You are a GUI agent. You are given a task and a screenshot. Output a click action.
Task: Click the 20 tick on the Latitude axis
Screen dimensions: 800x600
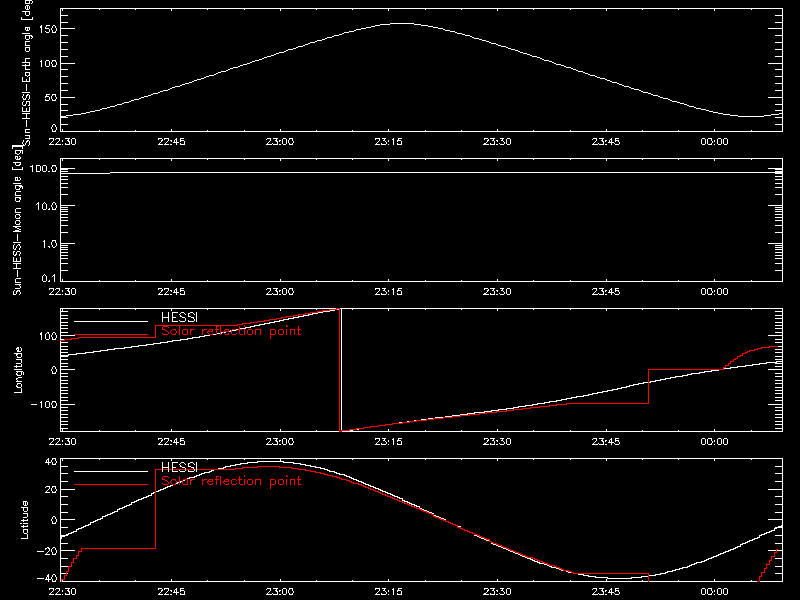click(x=51, y=490)
